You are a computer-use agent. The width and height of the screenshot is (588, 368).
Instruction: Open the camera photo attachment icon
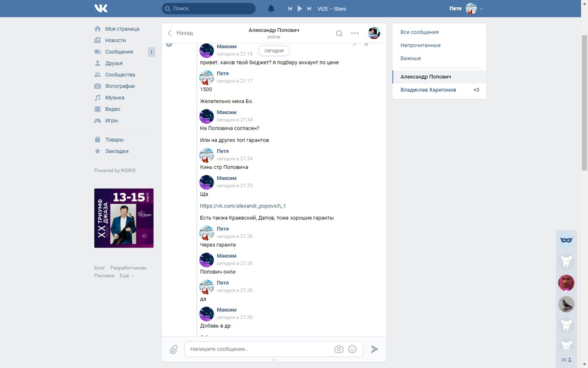tap(339, 349)
